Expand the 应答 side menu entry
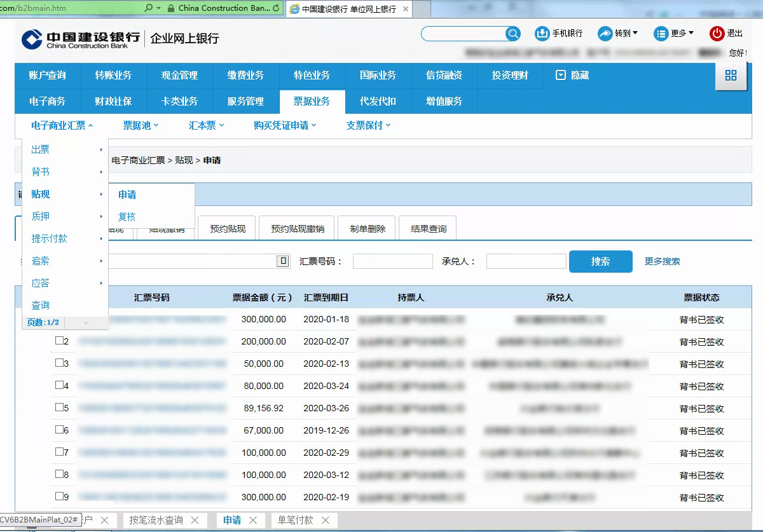Screen dimensions: 763x532 pyautogui.click(x=65, y=283)
